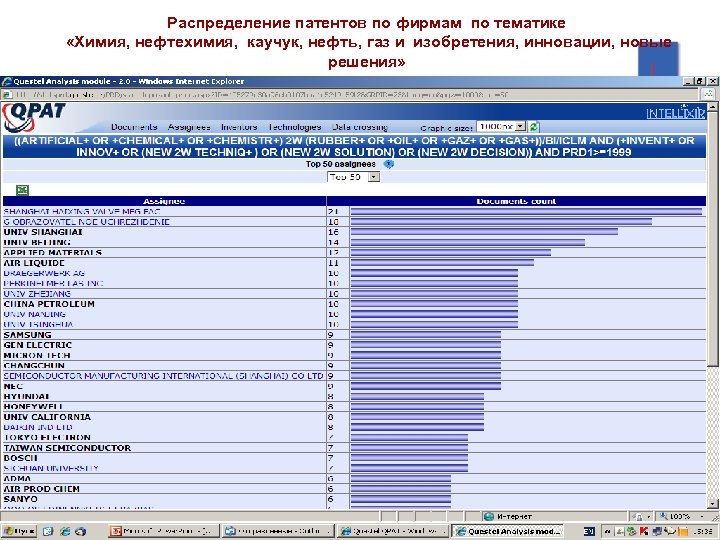This screenshot has height=540, width=720.
Task: Click Internet Explorer icon in title bar
Action: point(6,81)
